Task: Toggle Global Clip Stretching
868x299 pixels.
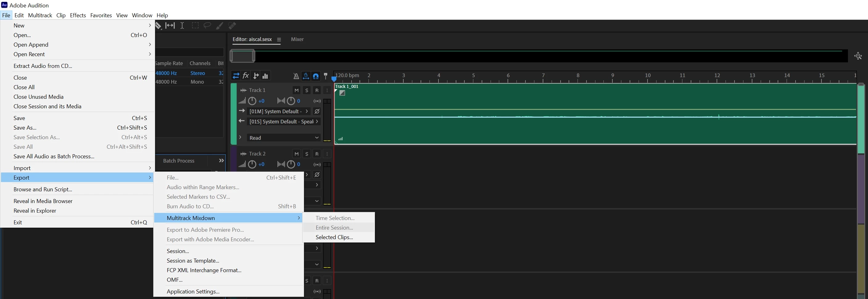Action: click(306, 76)
